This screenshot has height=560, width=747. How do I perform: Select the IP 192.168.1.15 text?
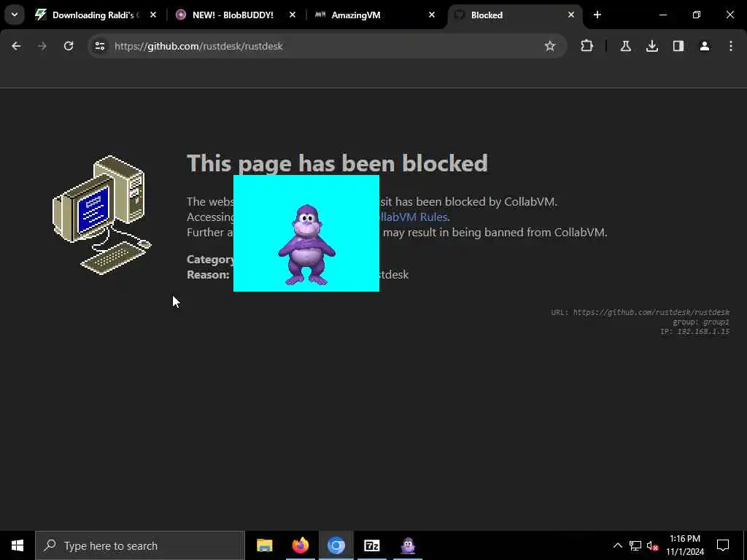pos(694,332)
